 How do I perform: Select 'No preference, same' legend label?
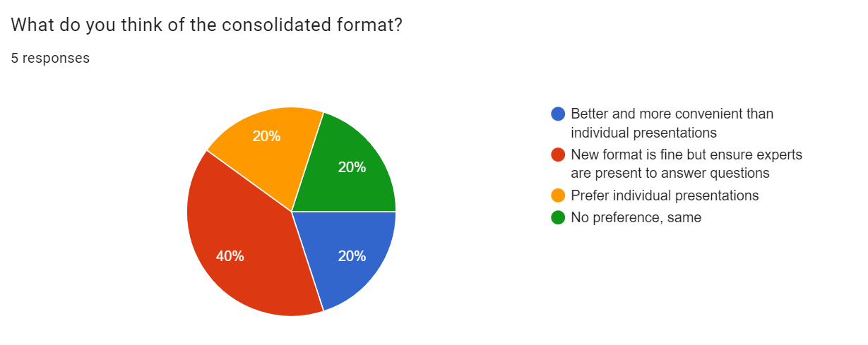pyautogui.click(x=636, y=217)
